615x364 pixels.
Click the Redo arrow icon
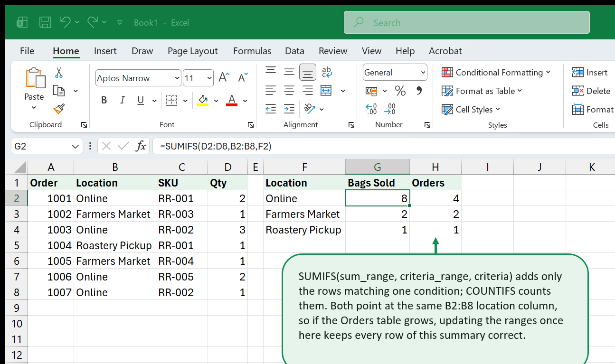93,22
